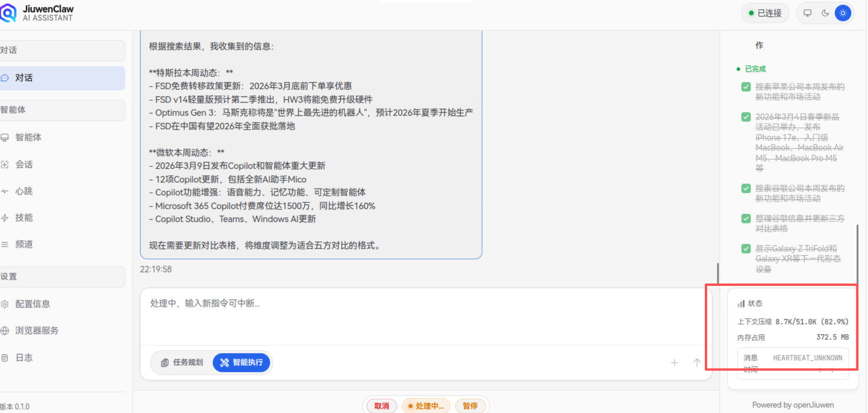Click the 处理中 processing status pill
868x413 pixels.
pos(426,406)
